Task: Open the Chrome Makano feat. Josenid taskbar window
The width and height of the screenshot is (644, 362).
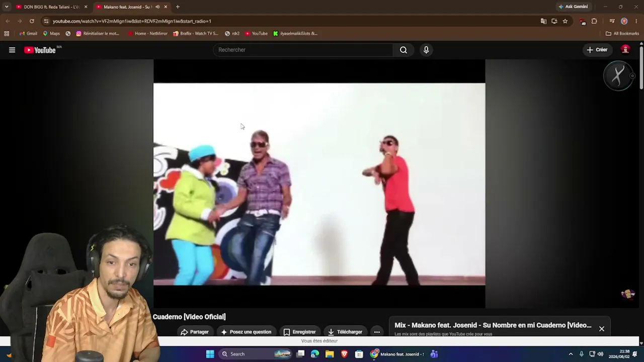Action: point(397,354)
